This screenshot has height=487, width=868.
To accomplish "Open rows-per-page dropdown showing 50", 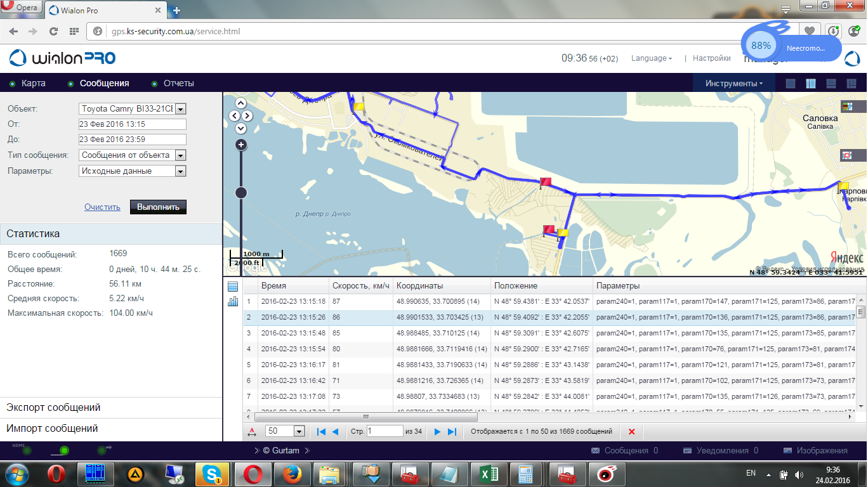I will click(299, 431).
